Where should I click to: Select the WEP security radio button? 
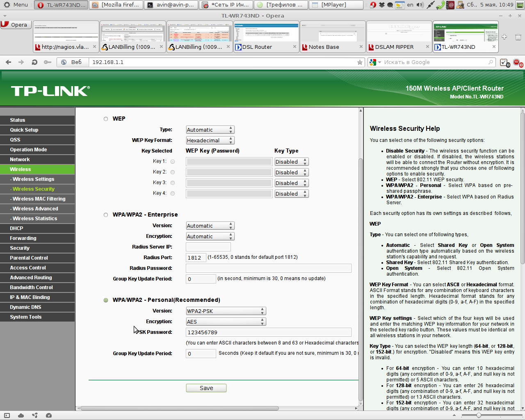(x=106, y=119)
